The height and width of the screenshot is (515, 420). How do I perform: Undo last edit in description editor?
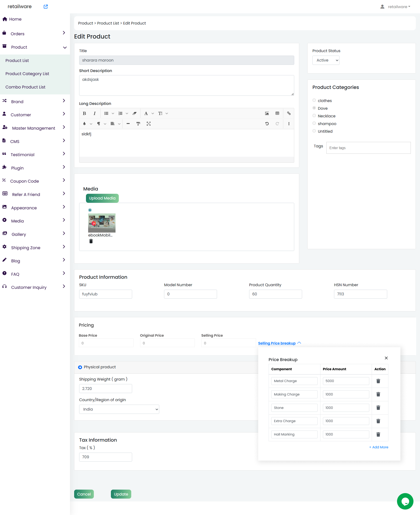(x=267, y=124)
